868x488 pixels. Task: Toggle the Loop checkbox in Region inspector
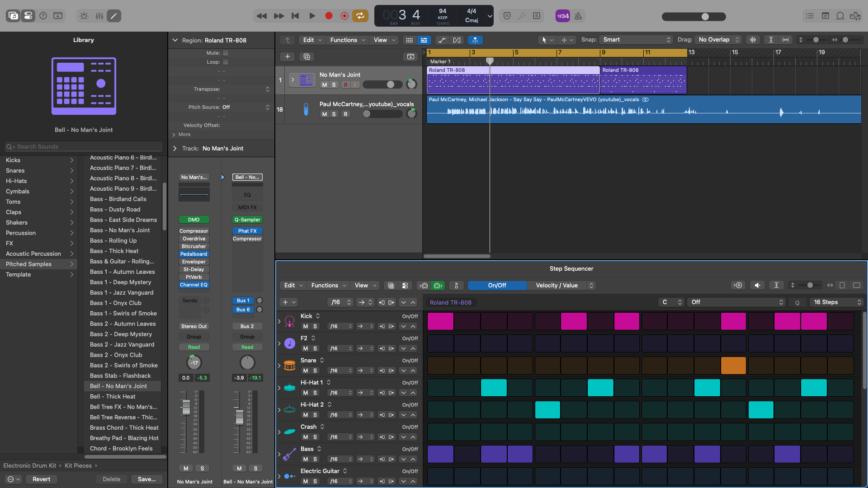coord(226,62)
